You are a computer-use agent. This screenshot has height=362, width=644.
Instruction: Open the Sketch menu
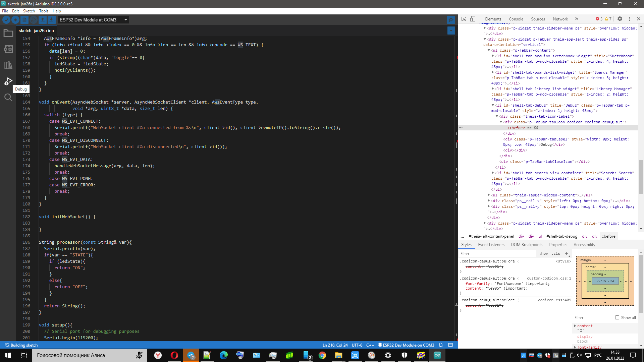(x=29, y=11)
